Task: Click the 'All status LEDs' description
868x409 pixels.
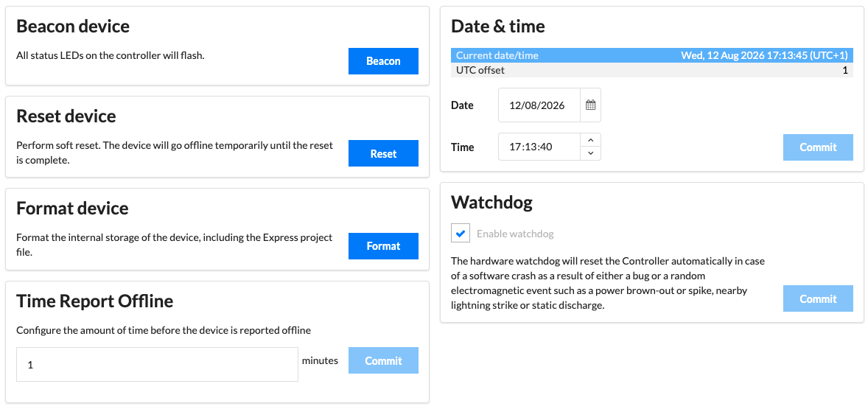Action: tap(111, 55)
